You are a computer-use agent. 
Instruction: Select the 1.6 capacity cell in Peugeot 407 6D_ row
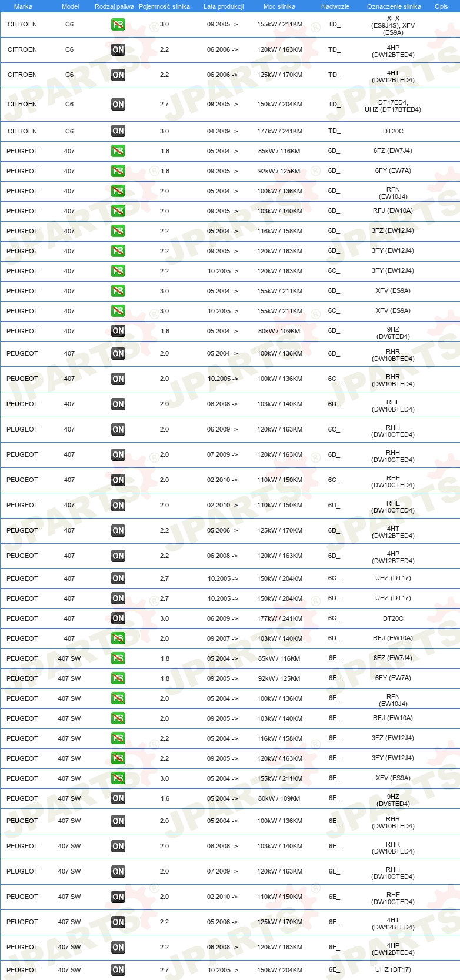pyautogui.click(x=165, y=331)
